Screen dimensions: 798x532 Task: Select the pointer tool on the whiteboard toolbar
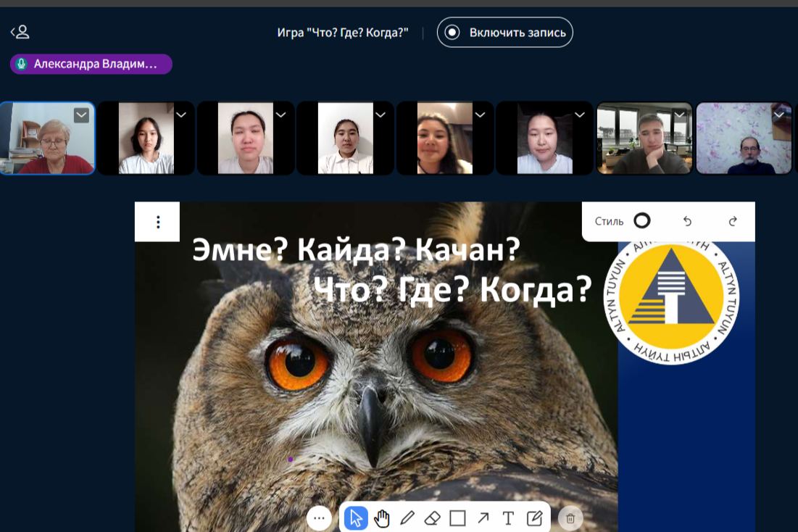354,518
